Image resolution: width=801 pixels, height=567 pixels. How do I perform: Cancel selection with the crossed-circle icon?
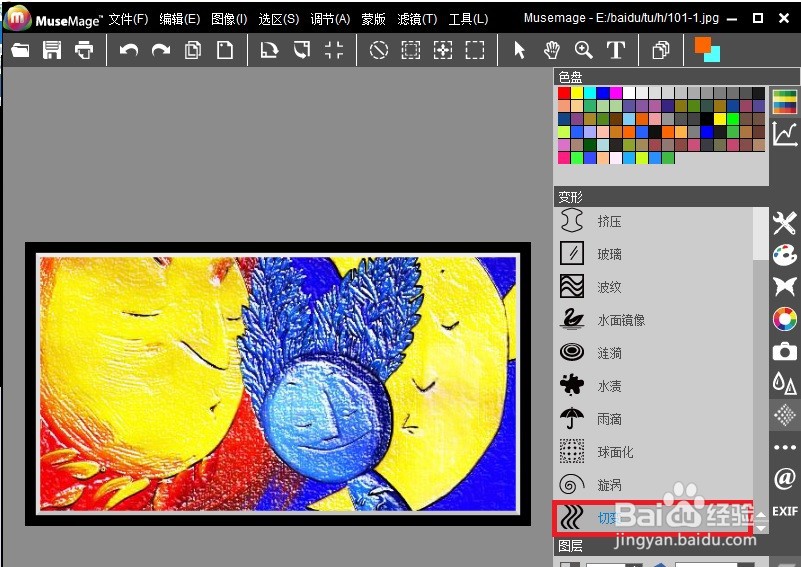click(x=379, y=50)
